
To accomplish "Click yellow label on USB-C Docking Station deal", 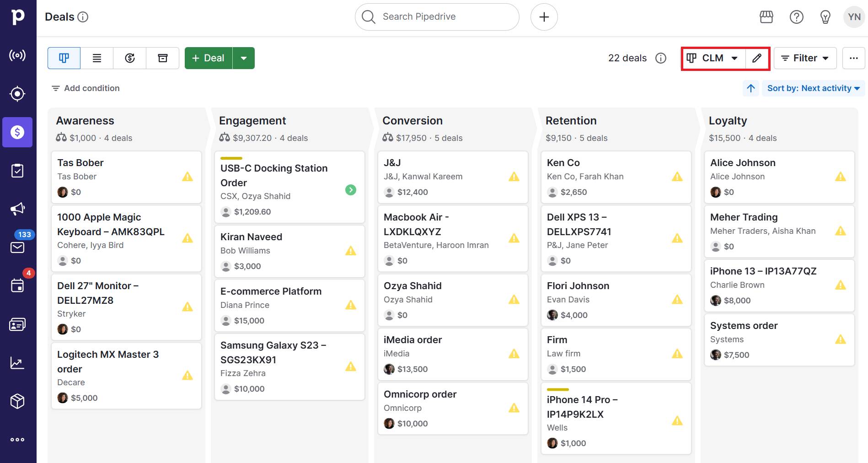I will [231, 158].
